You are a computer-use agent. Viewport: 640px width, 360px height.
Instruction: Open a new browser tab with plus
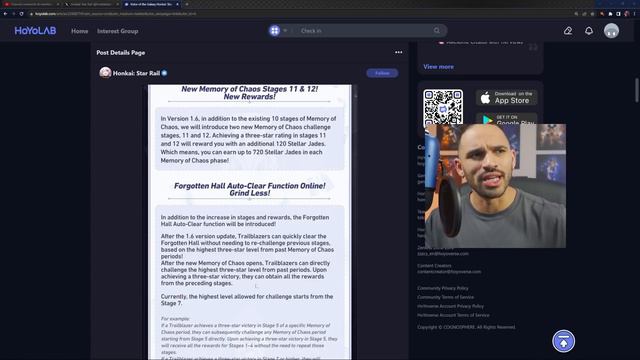click(187, 4)
